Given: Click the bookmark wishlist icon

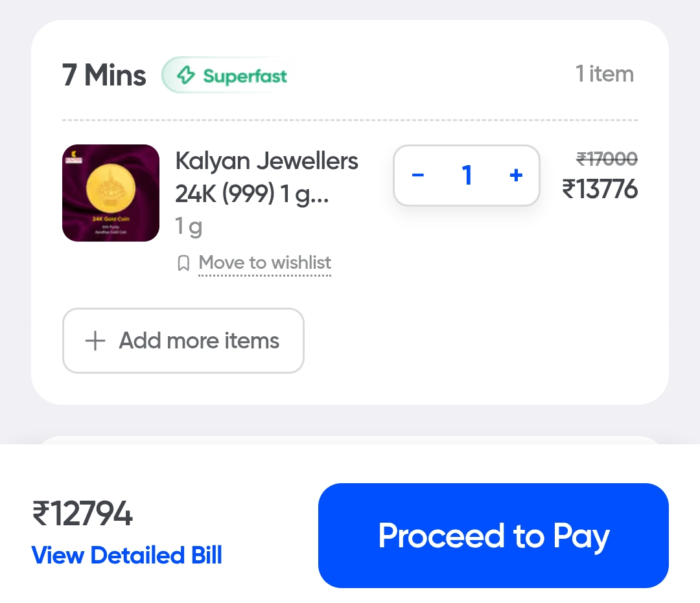Looking at the screenshot, I should tap(183, 263).
